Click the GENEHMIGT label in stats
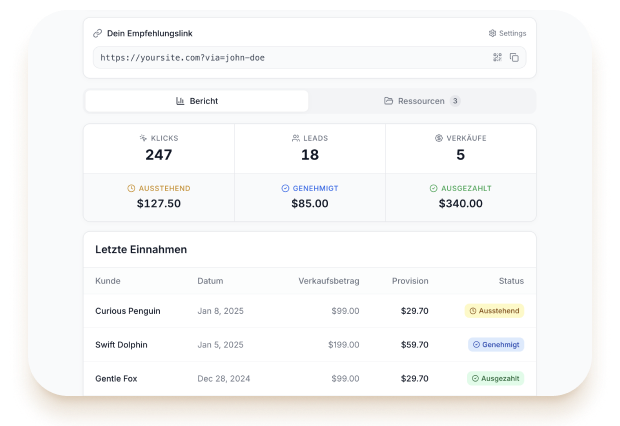 coord(316,188)
